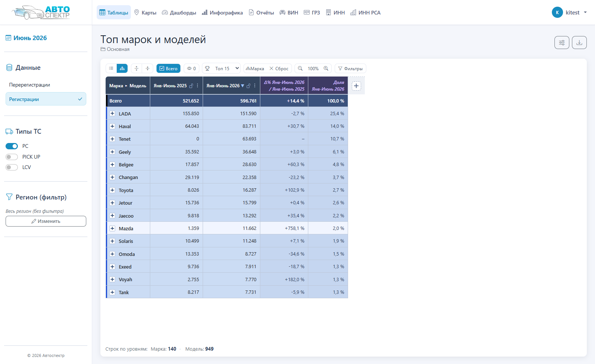Toggle the PICK UP vehicle type switch
The height and width of the screenshot is (364, 595).
pyautogui.click(x=12, y=157)
